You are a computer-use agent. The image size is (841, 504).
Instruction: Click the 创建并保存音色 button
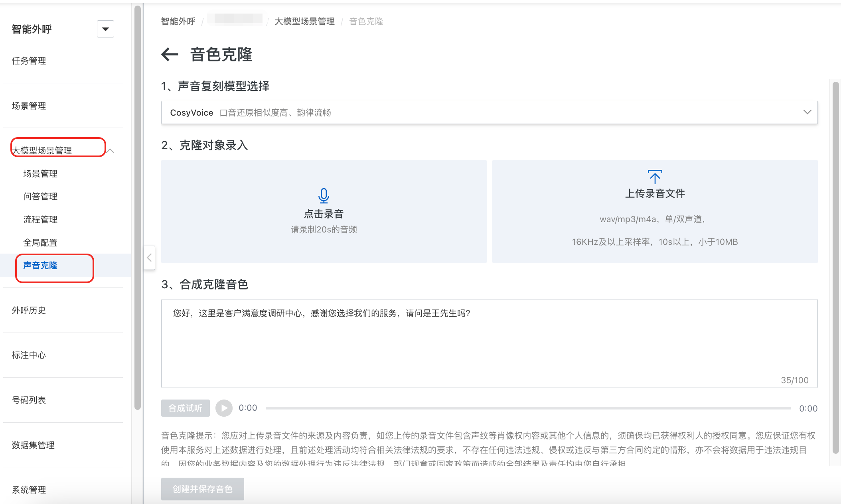pyautogui.click(x=202, y=489)
